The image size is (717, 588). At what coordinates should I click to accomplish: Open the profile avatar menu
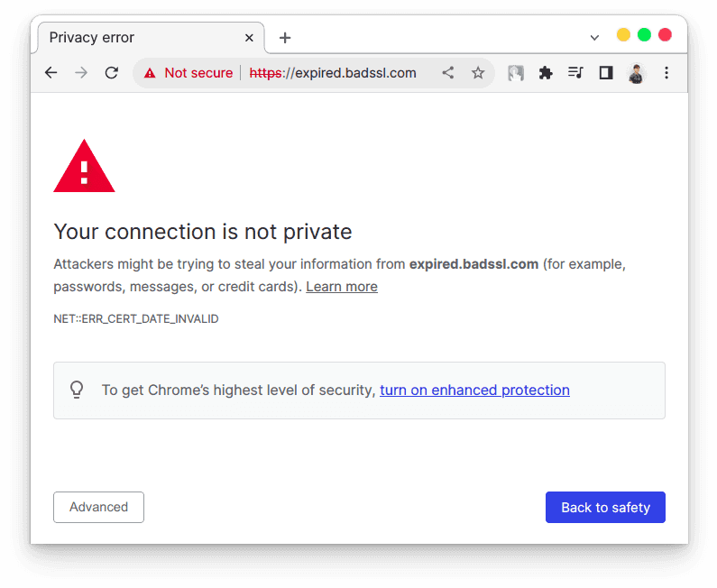tap(637, 73)
